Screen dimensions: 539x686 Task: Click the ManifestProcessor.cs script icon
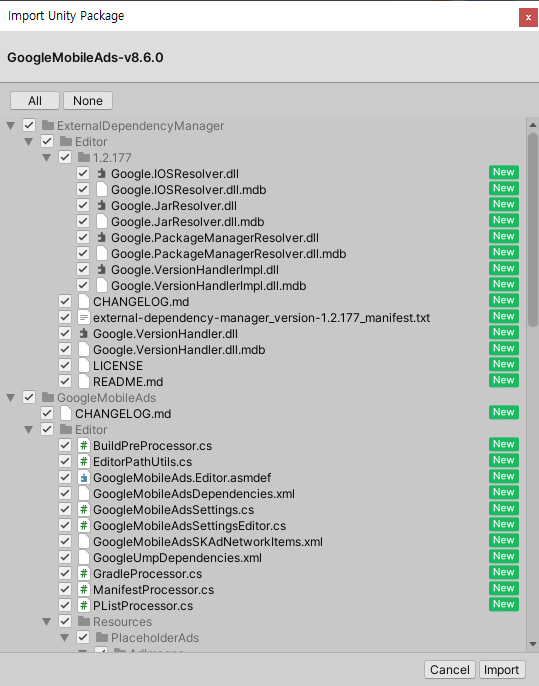point(84,590)
